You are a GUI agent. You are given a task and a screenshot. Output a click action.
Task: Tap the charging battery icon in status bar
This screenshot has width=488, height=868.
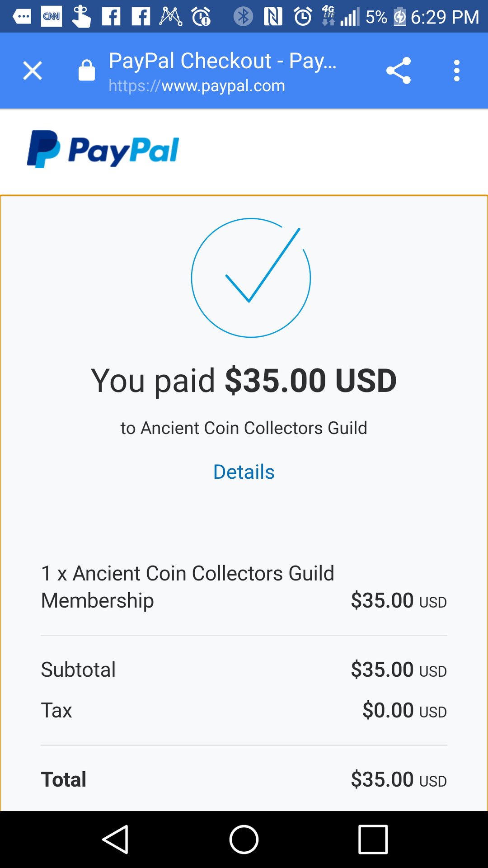tap(399, 17)
